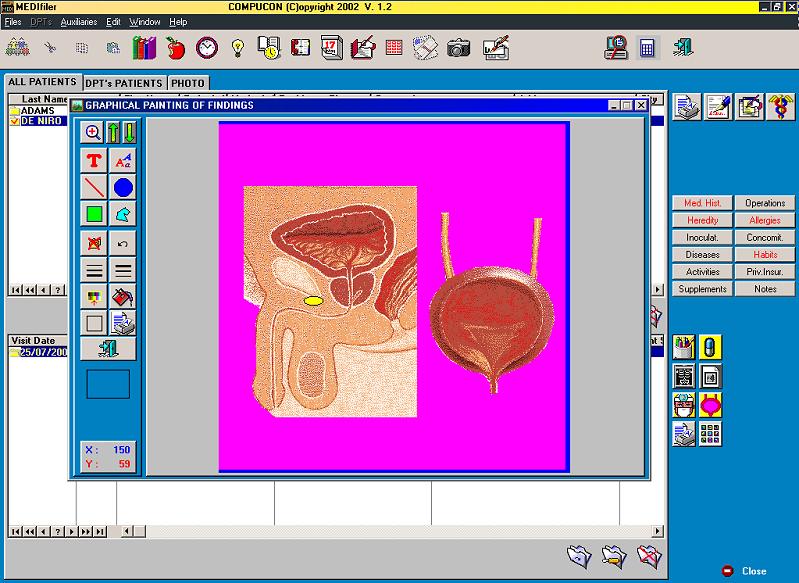Choose the thicker line width option
The width and height of the screenshot is (799, 583).
coord(123,270)
